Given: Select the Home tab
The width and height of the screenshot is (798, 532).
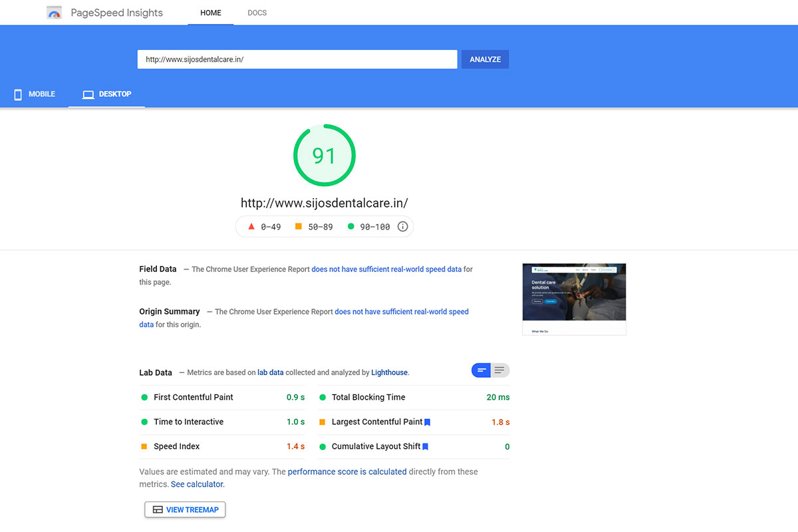Looking at the screenshot, I should point(210,13).
